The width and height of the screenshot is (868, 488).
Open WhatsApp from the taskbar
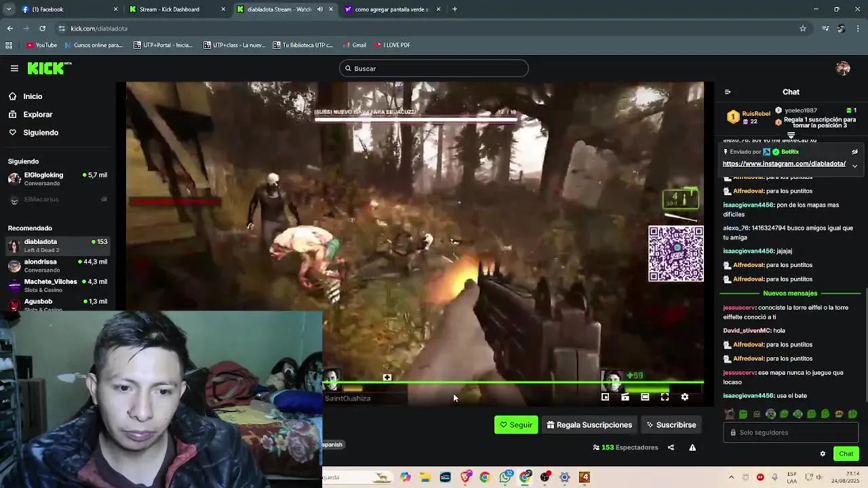click(x=505, y=477)
